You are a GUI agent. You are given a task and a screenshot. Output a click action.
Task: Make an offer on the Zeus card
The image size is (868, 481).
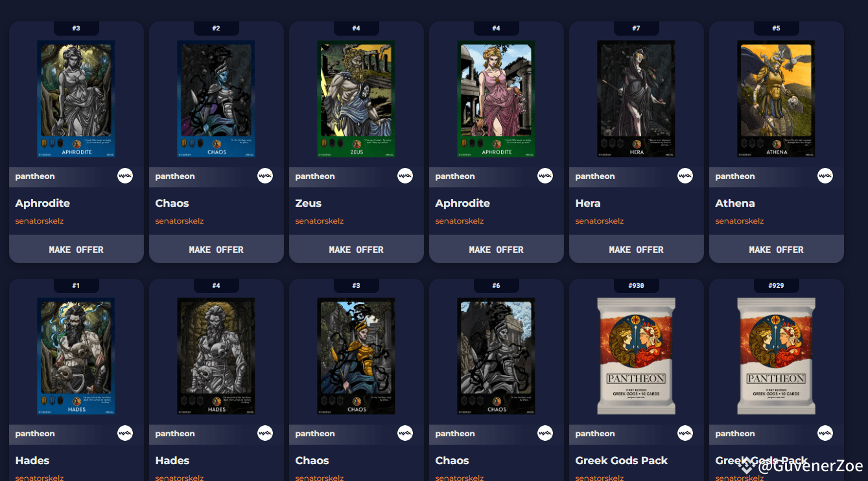(357, 249)
